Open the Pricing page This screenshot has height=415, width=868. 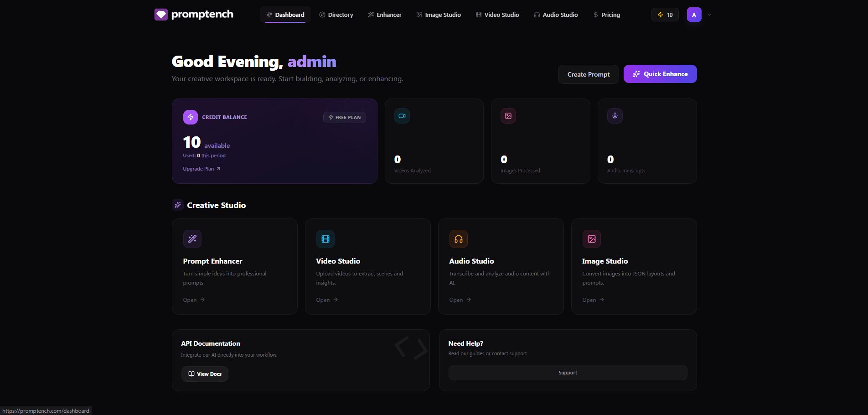(607, 14)
